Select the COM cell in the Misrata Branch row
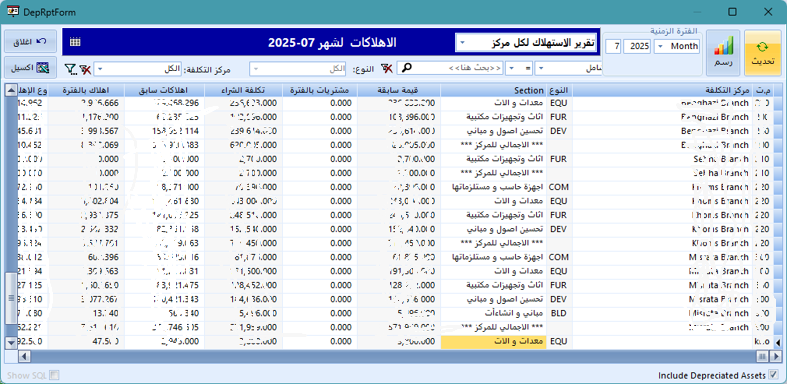The image size is (787, 384). pyautogui.click(x=560, y=257)
